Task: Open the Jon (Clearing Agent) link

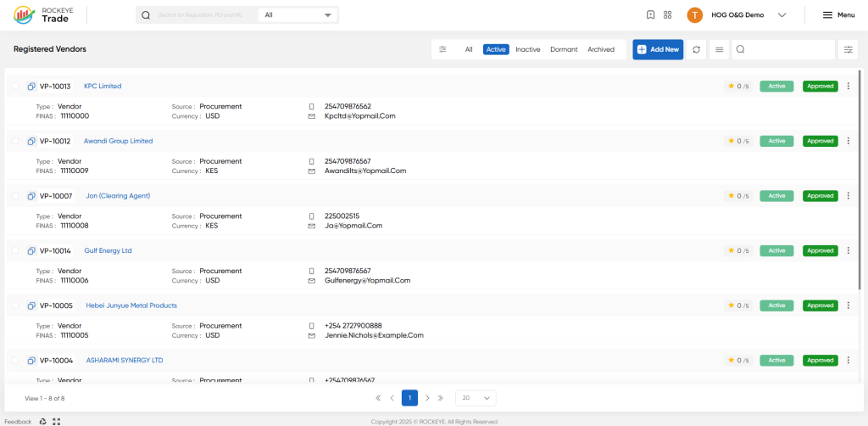Action: pos(118,196)
